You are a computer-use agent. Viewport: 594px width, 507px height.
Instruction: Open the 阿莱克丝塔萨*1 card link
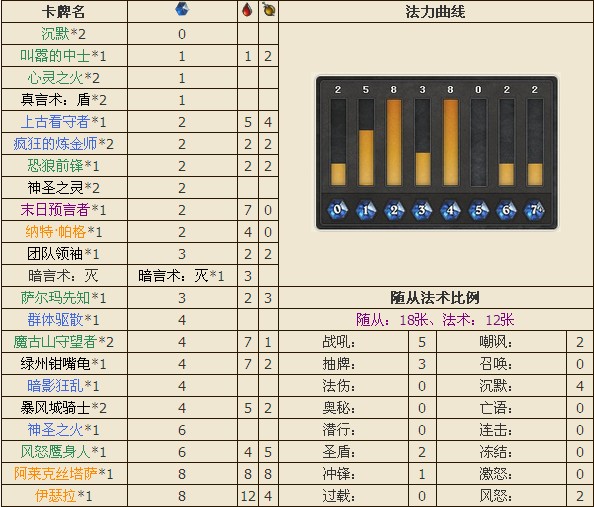pos(63,474)
